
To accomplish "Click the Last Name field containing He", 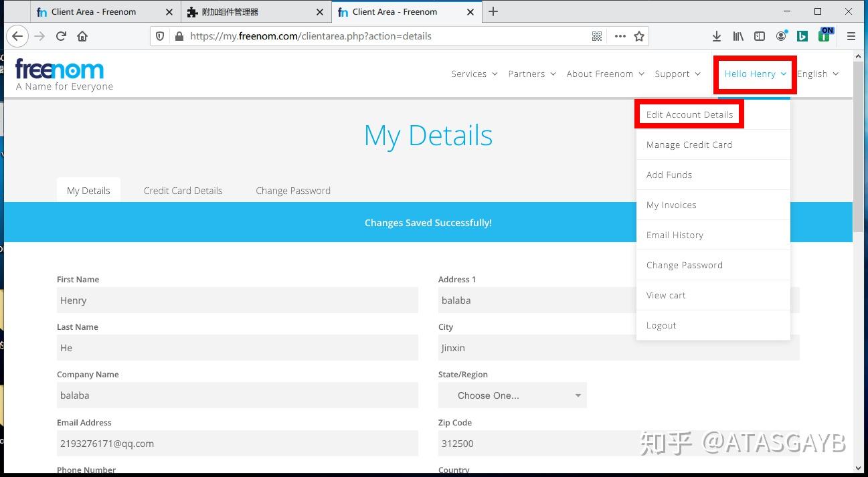I will pyautogui.click(x=238, y=348).
